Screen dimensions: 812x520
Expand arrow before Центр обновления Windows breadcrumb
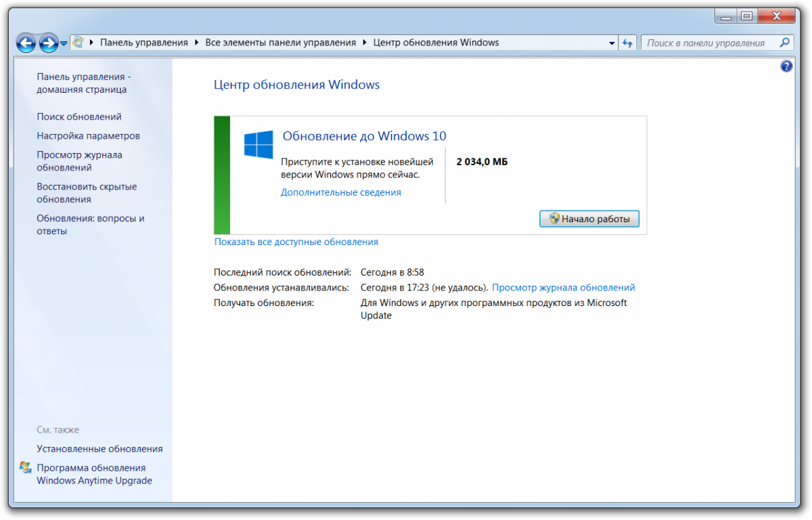[x=365, y=43]
